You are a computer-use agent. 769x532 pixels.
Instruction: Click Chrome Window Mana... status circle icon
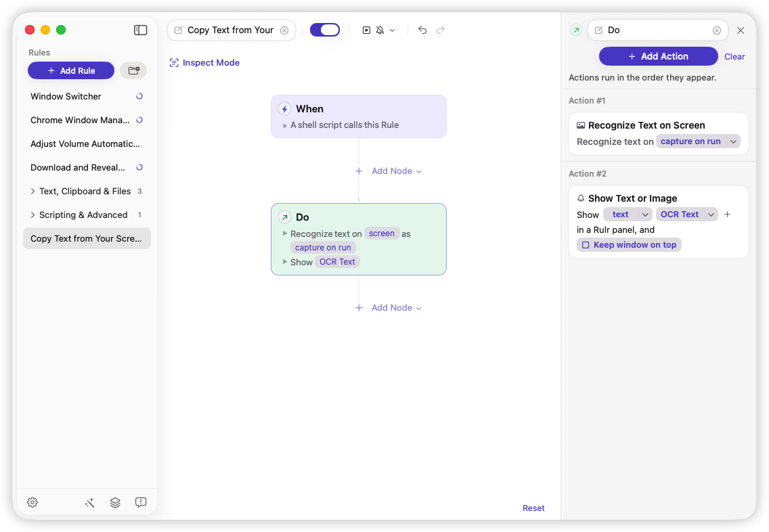(x=139, y=120)
